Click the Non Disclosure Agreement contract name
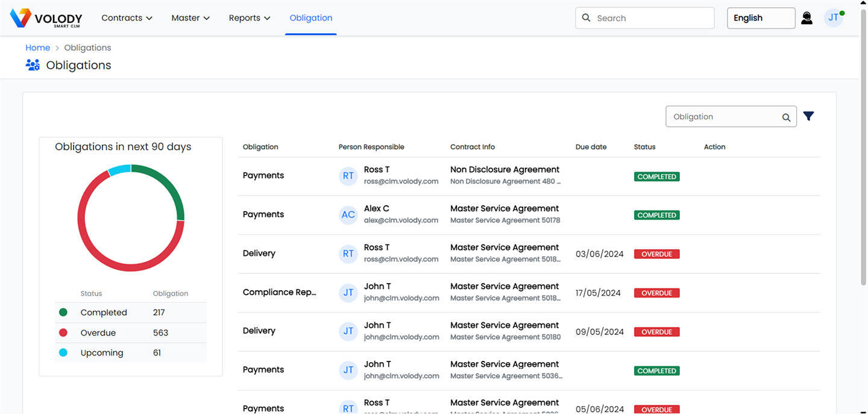 [505, 170]
